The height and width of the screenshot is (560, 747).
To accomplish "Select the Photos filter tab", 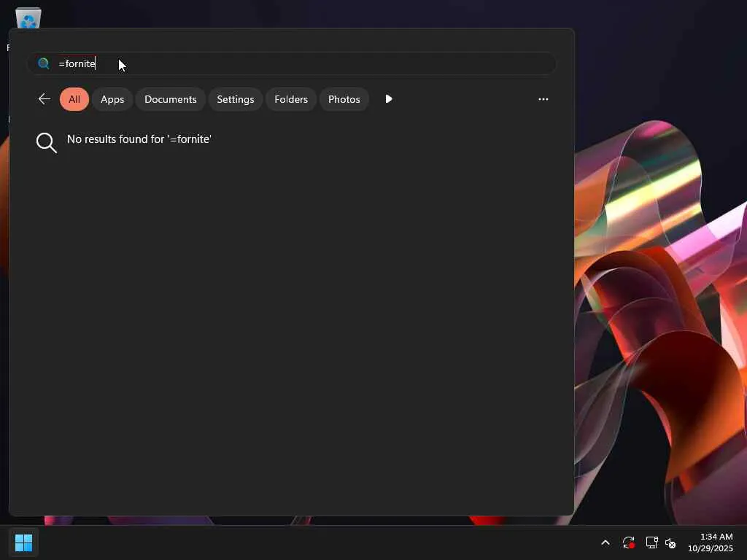I will pos(344,99).
